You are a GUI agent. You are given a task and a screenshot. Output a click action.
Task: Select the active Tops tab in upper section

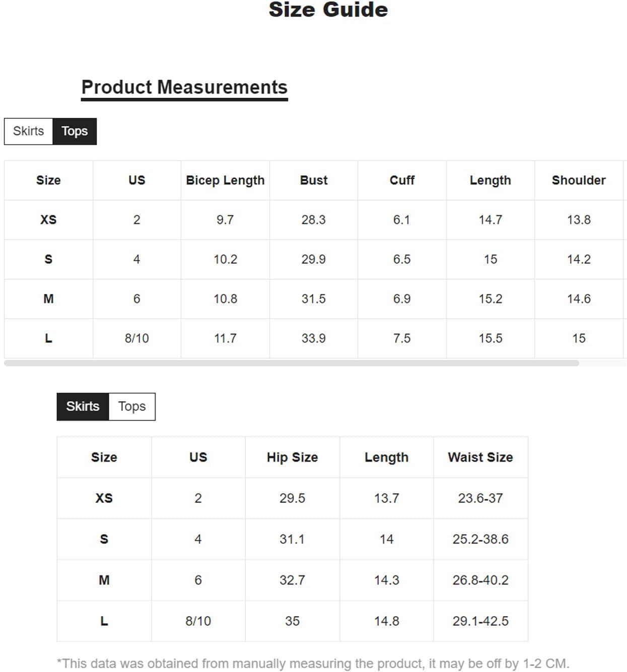(x=75, y=131)
